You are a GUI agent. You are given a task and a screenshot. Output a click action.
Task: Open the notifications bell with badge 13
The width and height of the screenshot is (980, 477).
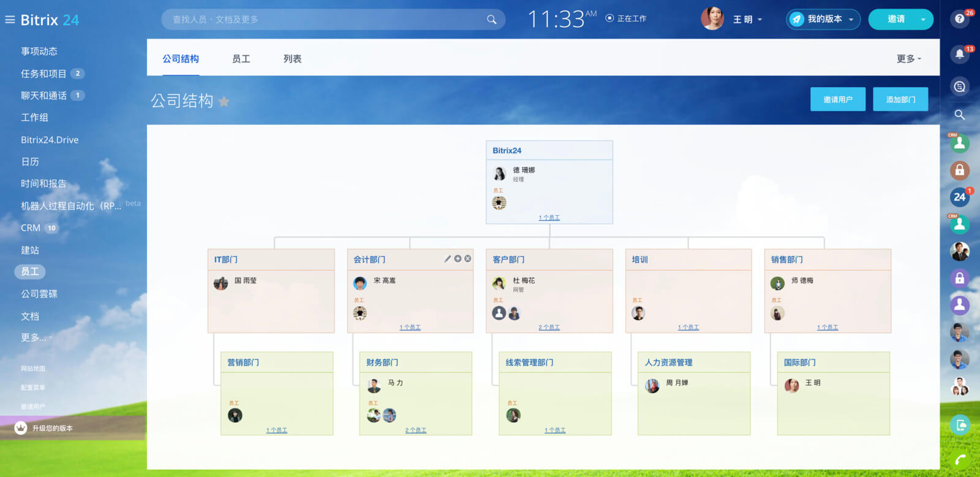(960, 54)
